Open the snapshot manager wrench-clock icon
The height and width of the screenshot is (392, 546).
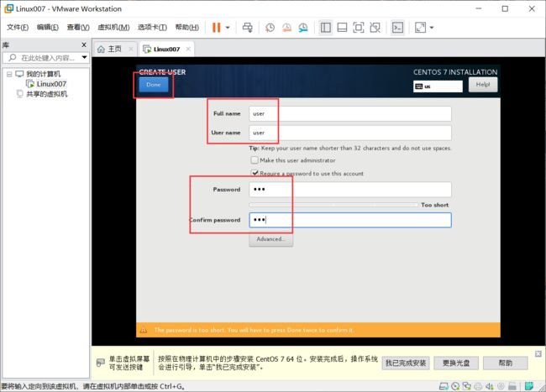point(303,28)
